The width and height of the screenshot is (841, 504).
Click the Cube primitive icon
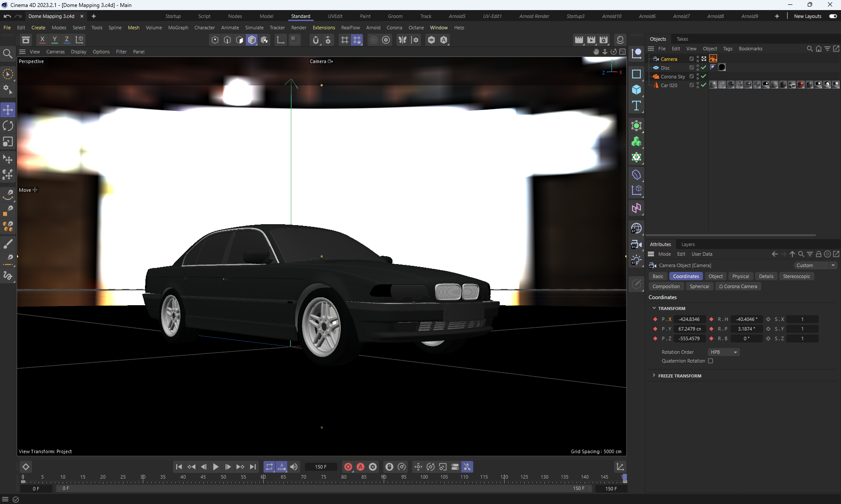[x=636, y=90]
